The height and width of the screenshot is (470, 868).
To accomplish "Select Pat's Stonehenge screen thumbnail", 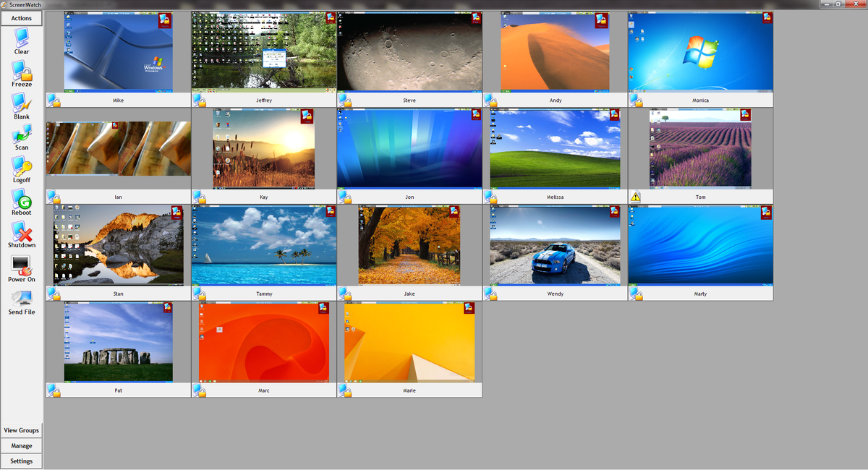I will pos(119,342).
